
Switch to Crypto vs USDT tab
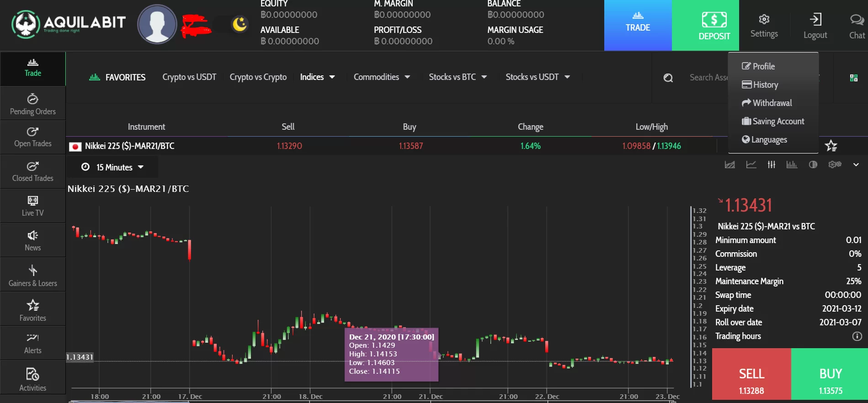189,77
